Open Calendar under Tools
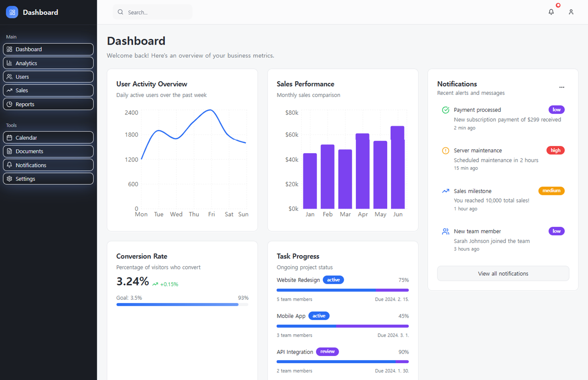Image resolution: width=588 pixels, height=380 pixels. point(48,138)
